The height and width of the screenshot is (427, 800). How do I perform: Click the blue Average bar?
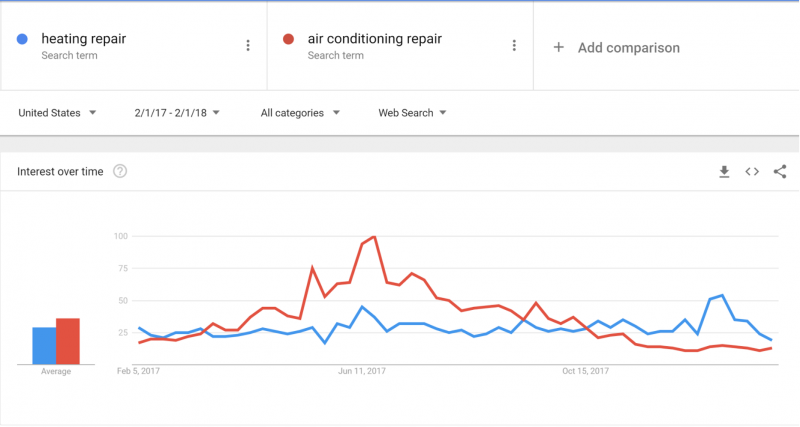pyautogui.click(x=44, y=346)
